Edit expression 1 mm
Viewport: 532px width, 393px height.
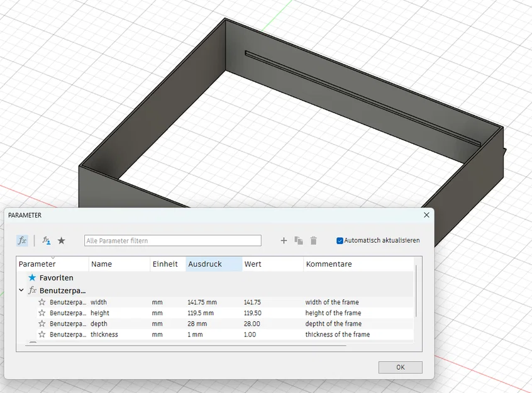point(195,335)
